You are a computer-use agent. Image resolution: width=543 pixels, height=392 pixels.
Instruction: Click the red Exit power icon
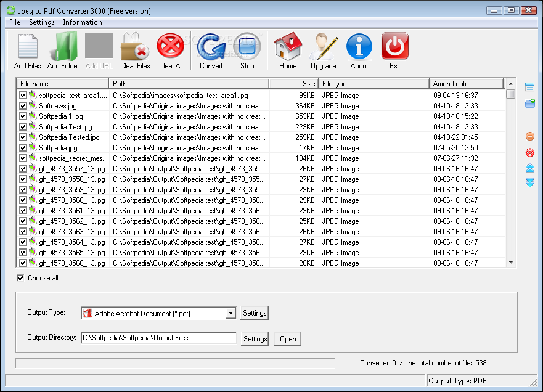coord(395,46)
